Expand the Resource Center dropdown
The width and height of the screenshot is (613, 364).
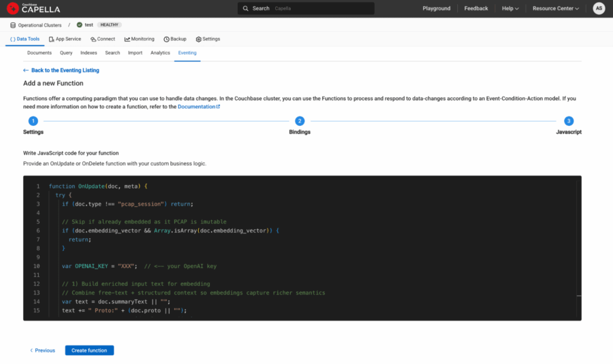[556, 8]
